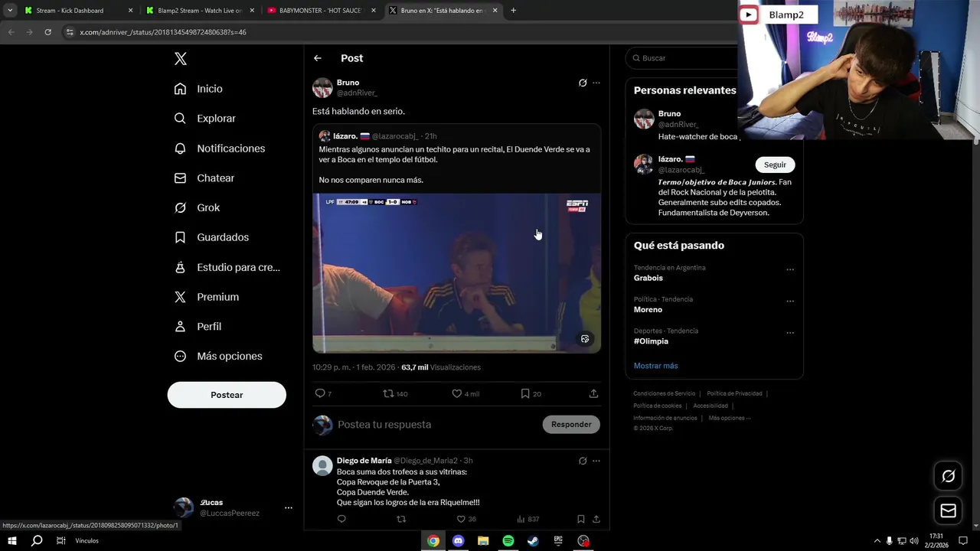
Task: Repost Diego de María's reply
Action: 401,519
